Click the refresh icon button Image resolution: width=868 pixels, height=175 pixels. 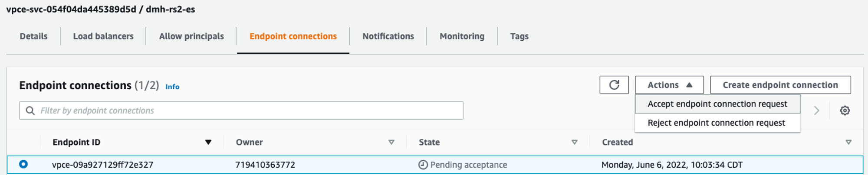tap(614, 85)
